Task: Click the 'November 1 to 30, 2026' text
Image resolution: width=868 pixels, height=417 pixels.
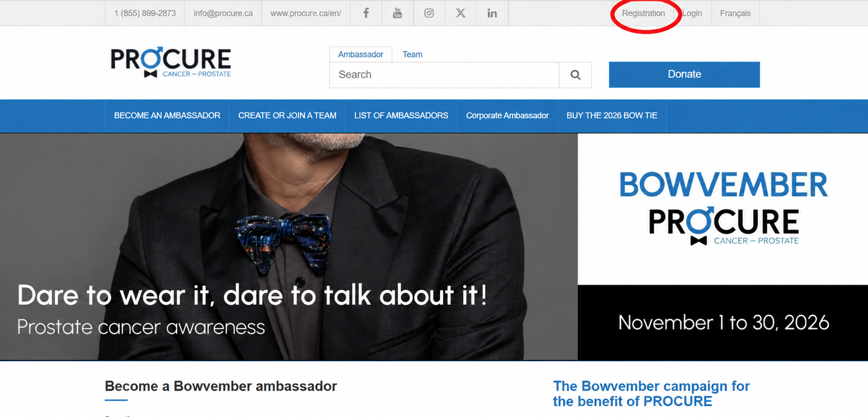Action: (x=723, y=322)
